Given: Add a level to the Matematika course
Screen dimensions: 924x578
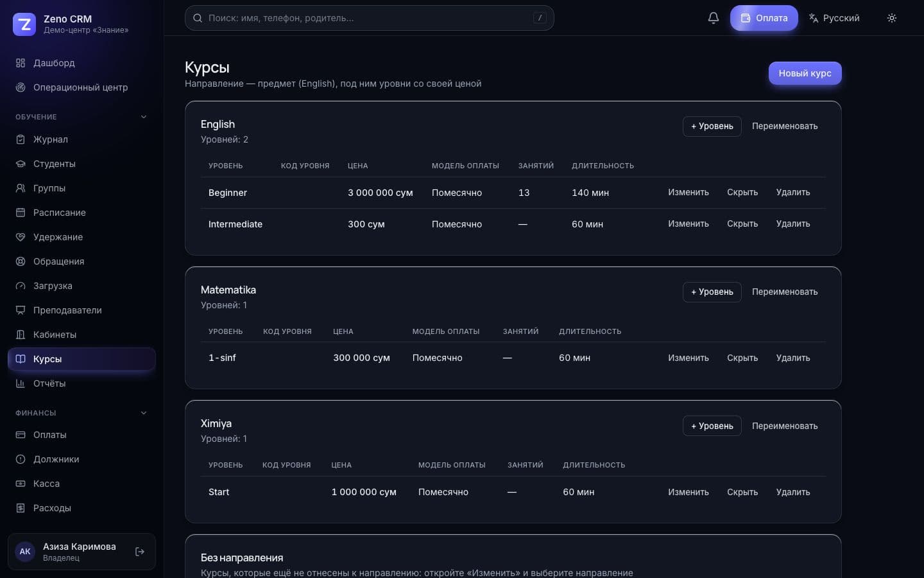Looking at the screenshot, I should 712,292.
